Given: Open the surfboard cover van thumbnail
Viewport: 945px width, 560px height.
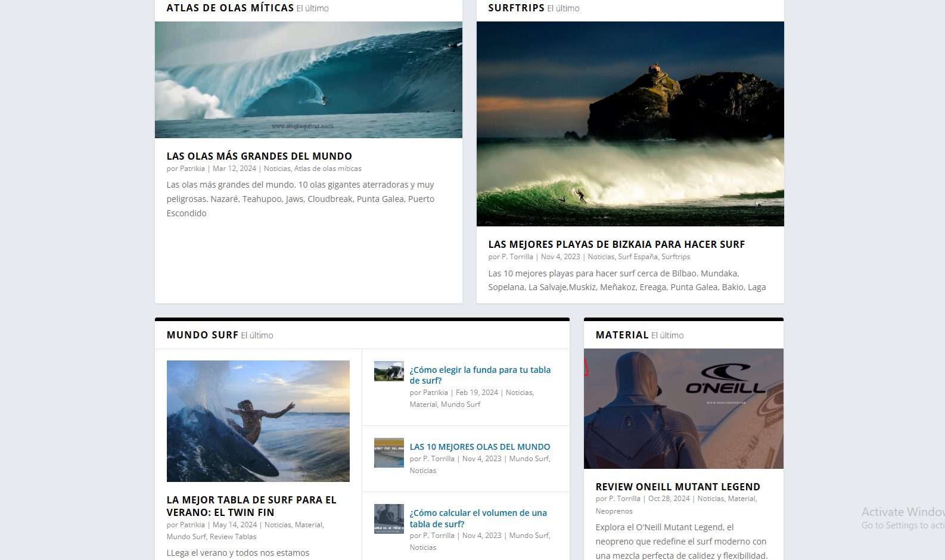Looking at the screenshot, I should point(388,371).
